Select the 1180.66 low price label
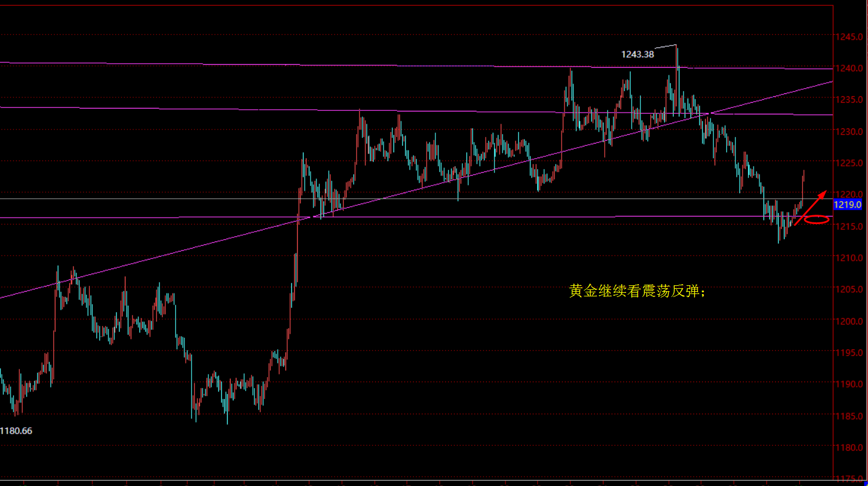Viewport: 868px width, 486px height. tap(16, 431)
